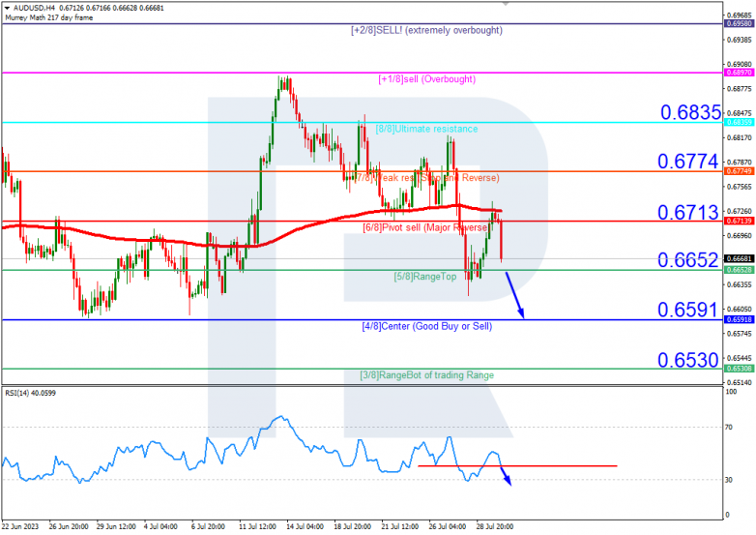This screenshot has height=535, width=756.
Task: Click the large 0.6835 level value
Action: [690, 112]
